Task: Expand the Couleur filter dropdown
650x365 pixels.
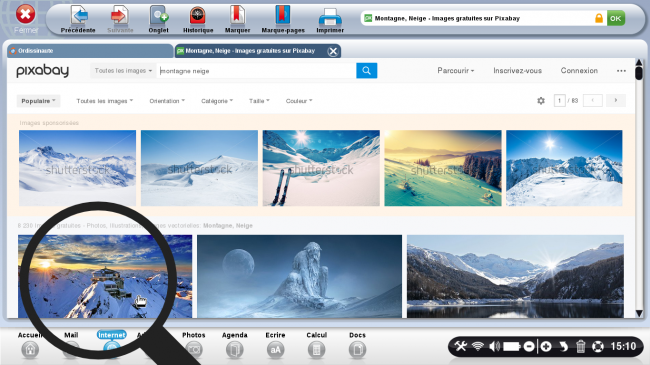Action: point(299,101)
